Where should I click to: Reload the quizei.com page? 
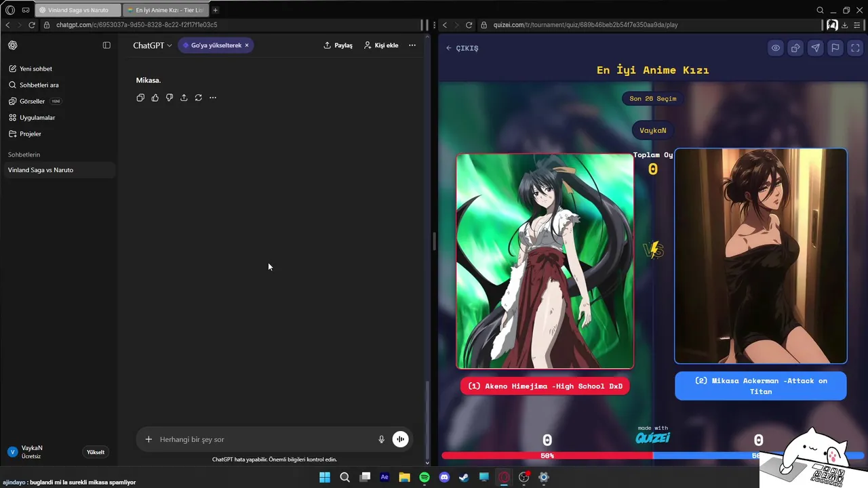click(x=469, y=25)
